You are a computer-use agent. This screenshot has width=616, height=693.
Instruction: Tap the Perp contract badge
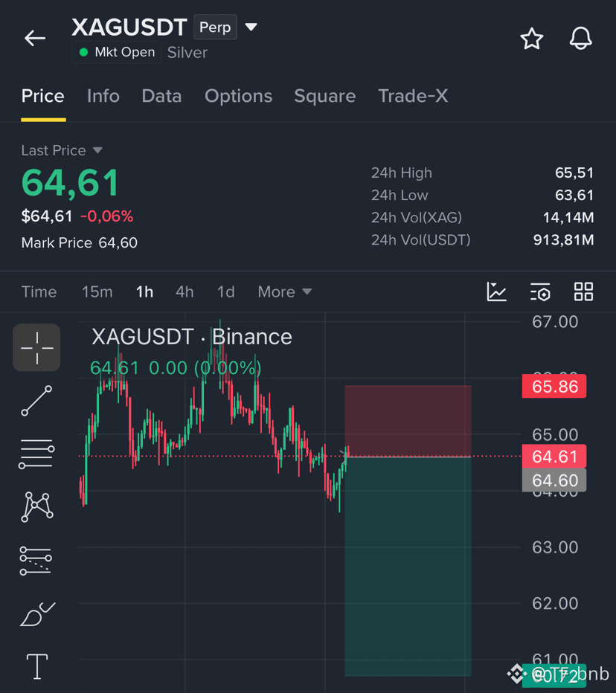pyautogui.click(x=215, y=27)
